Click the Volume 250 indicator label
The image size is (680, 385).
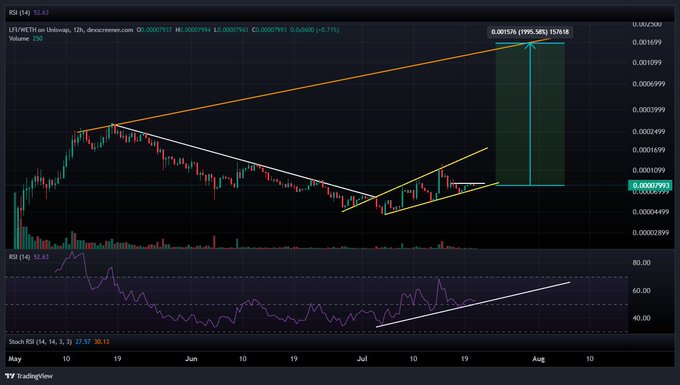click(26, 39)
